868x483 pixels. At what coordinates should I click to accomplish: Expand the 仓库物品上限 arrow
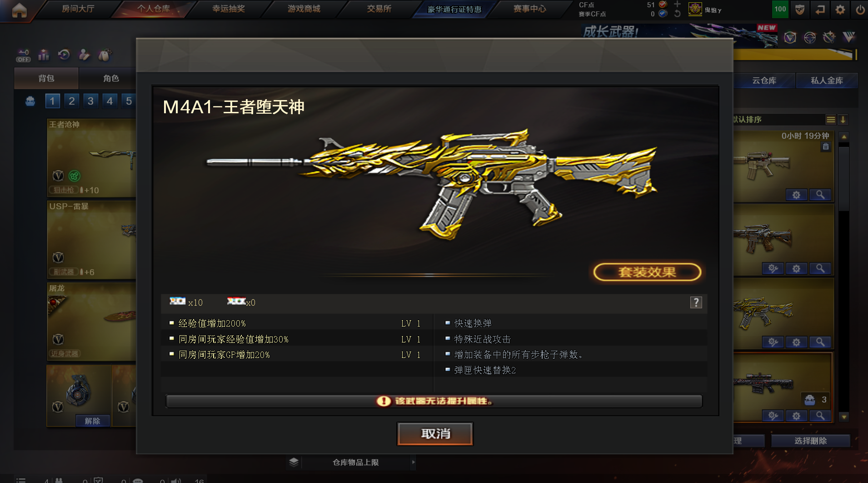pyautogui.click(x=413, y=462)
